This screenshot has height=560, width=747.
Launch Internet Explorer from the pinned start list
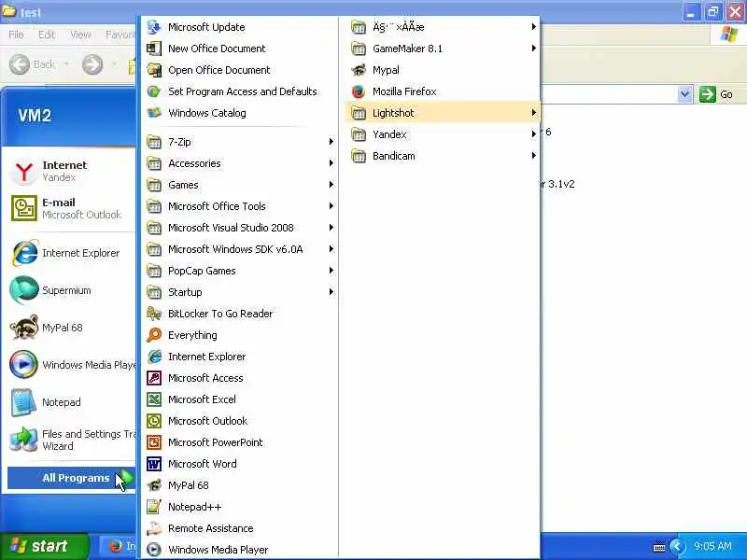point(71,253)
